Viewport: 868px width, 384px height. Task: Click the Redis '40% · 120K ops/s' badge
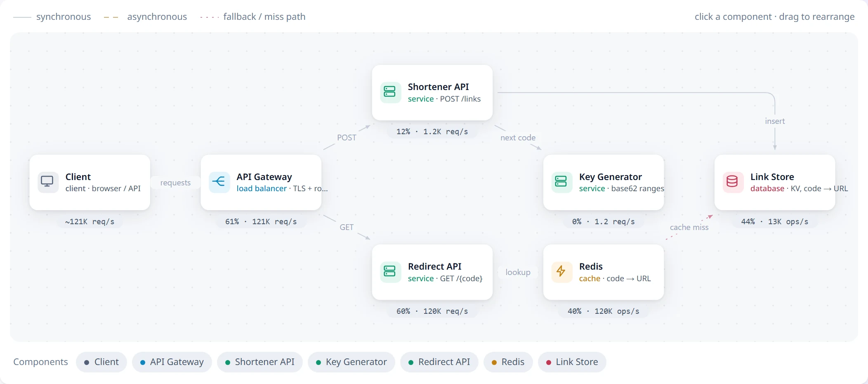604,311
